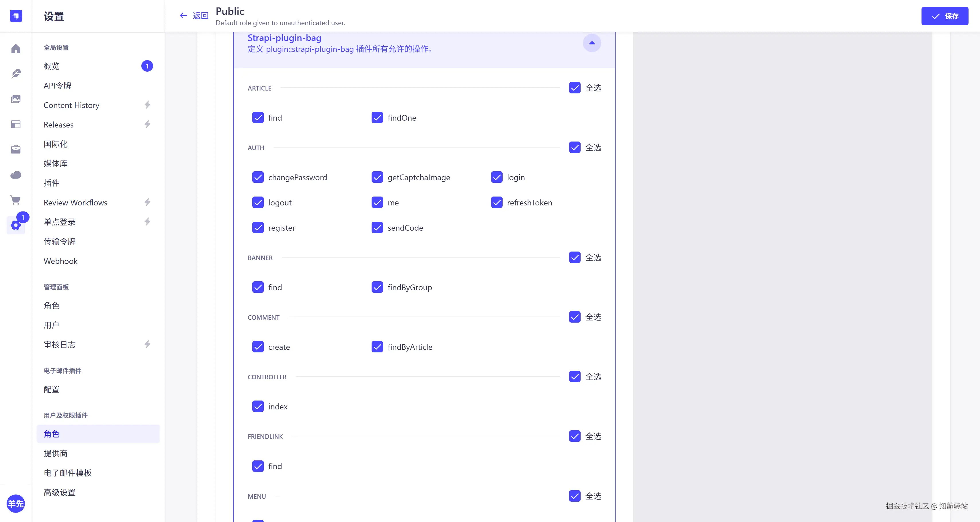Collapse the Strapi-plugin-bag section
The image size is (980, 522).
pyautogui.click(x=591, y=43)
